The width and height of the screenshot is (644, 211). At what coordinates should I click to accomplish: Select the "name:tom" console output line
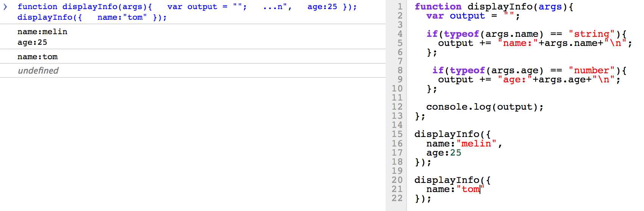coord(38,57)
